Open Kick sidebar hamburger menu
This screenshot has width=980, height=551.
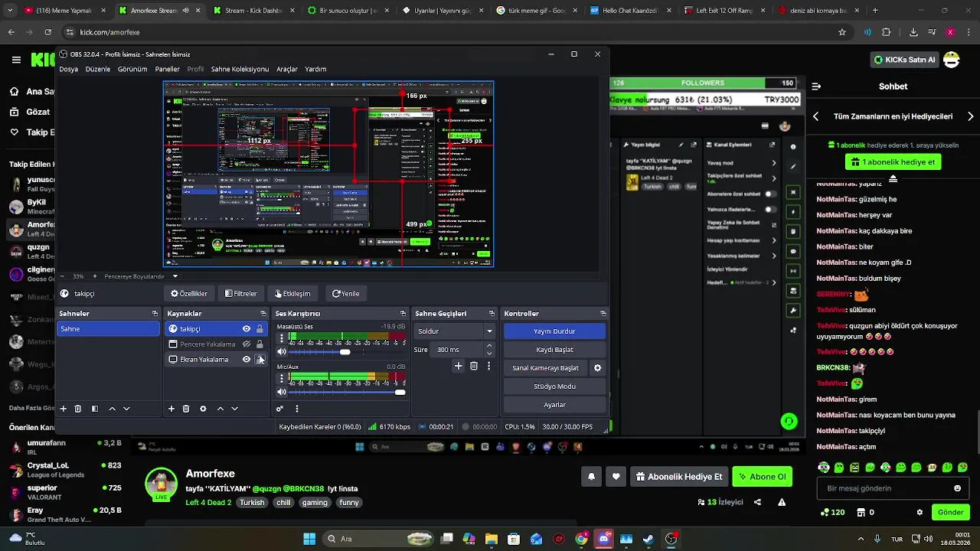(16, 60)
